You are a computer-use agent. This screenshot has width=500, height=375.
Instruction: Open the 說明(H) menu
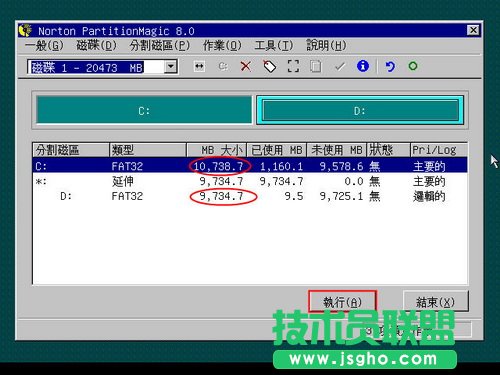[x=326, y=46]
